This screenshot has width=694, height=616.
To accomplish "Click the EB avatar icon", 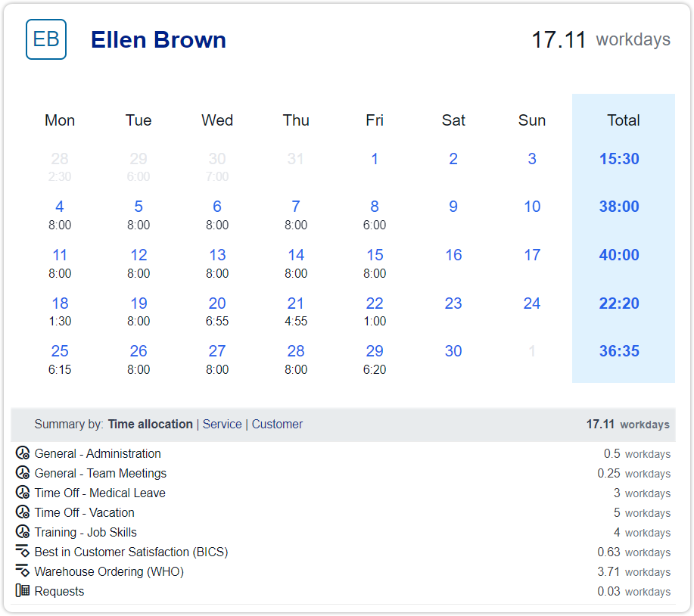I will coord(46,39).
